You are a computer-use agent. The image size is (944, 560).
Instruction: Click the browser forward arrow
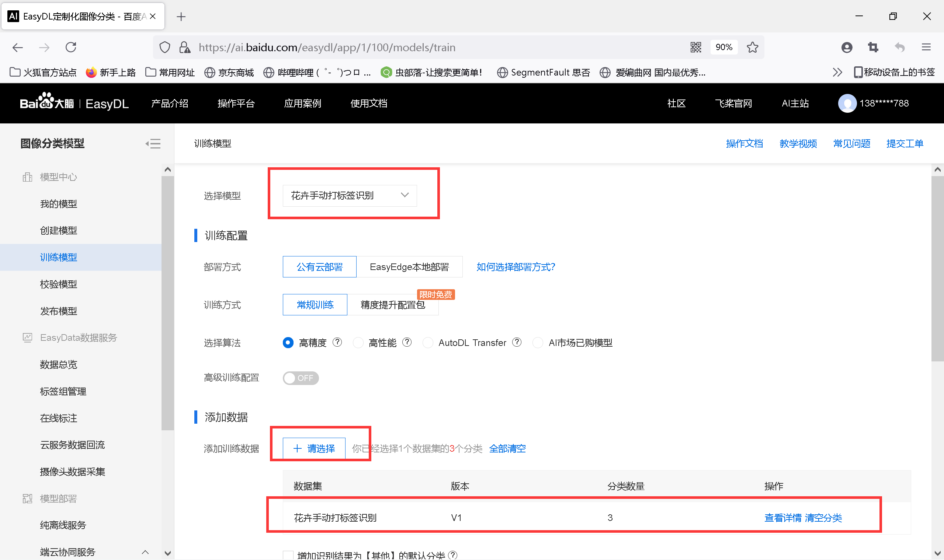tap(44, 48)
